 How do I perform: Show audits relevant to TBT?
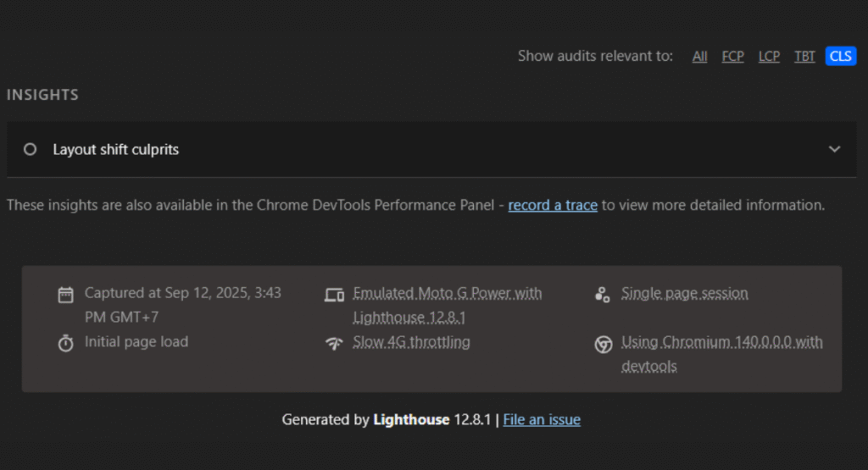tap(804, 57)
